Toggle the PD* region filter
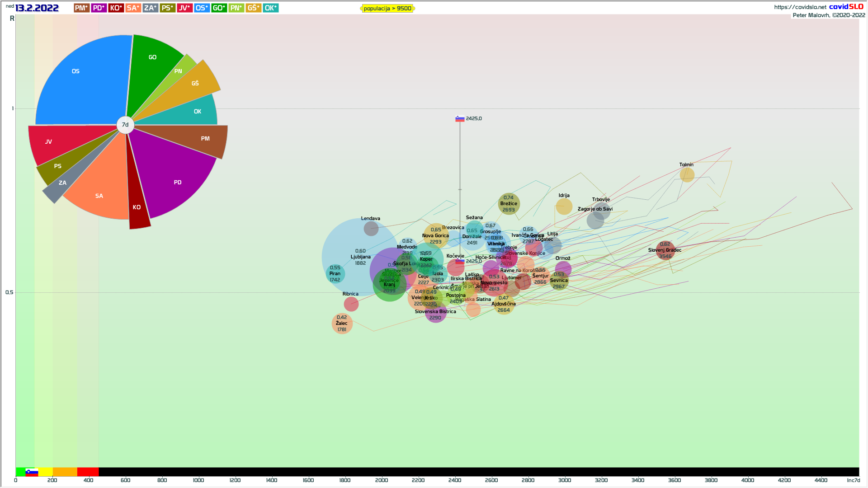The height and width of the screenshot is (488, 868). coord(99,8)
